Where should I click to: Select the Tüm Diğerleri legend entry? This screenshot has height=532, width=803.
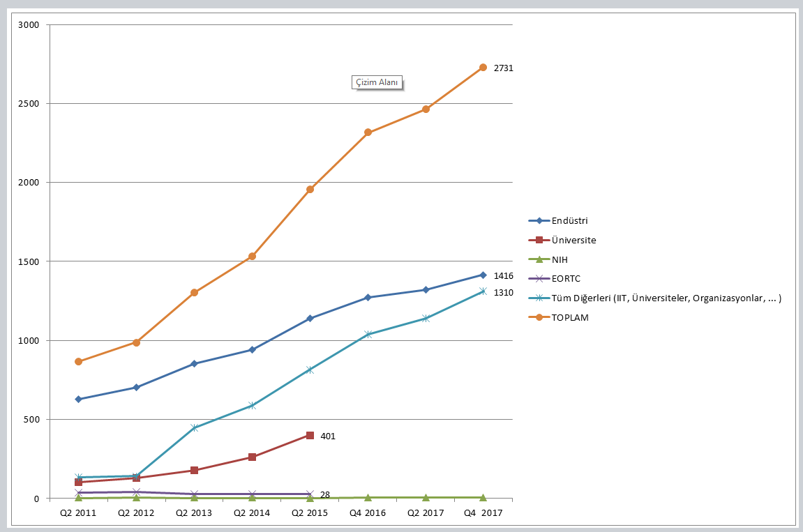666,298
